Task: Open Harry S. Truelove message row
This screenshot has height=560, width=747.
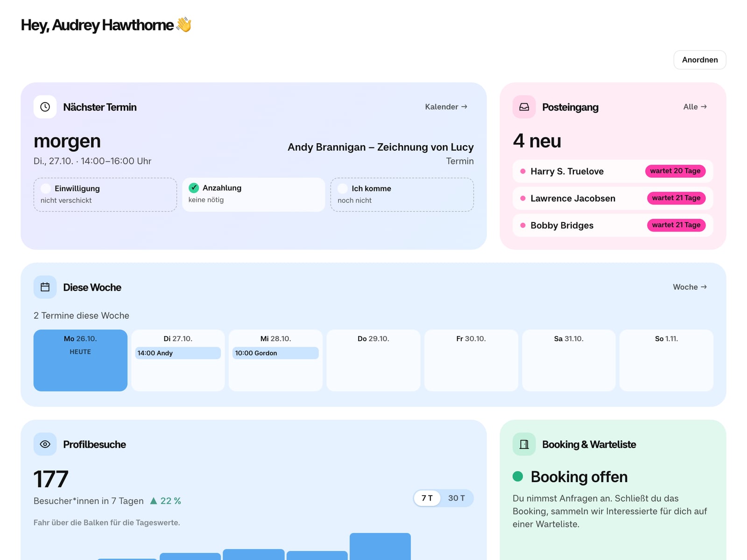Action: point(613,171)
